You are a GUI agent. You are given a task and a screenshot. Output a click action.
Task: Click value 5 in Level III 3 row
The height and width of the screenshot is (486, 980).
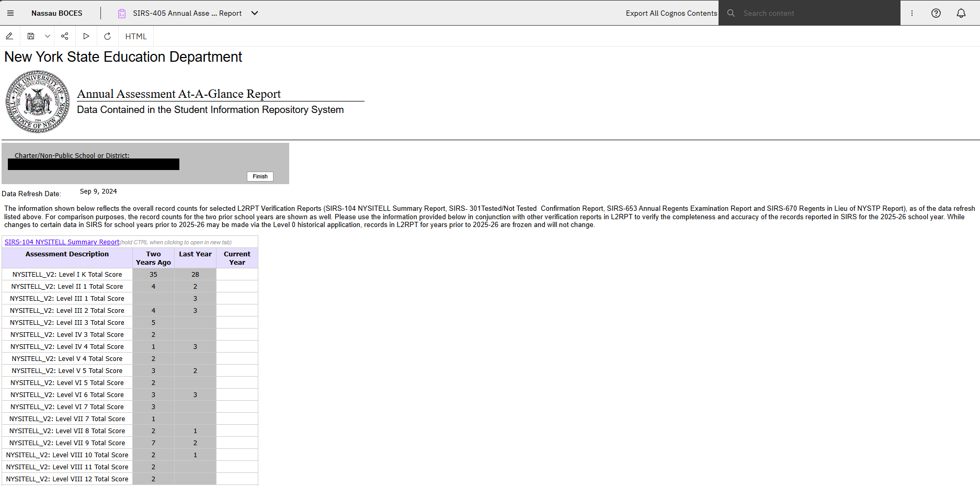pos(153,322)
